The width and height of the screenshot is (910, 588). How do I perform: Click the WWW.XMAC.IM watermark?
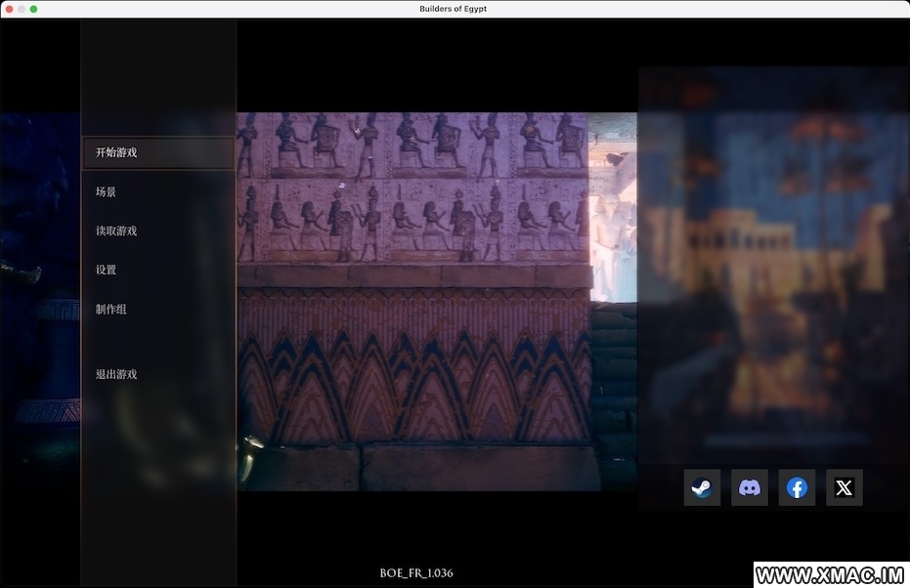point(830,574)
